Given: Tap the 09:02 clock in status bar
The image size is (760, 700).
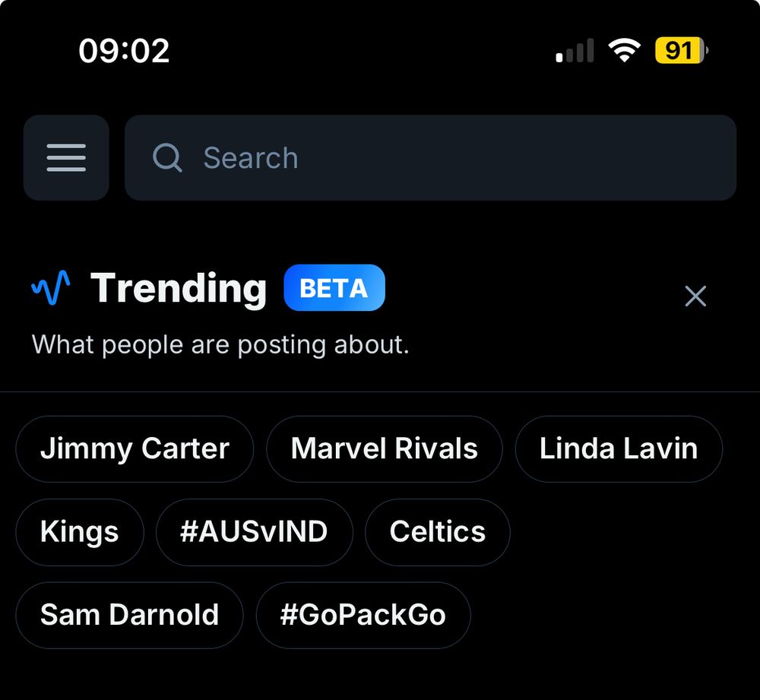Looking at the screenshot, I should click(124, 51).
